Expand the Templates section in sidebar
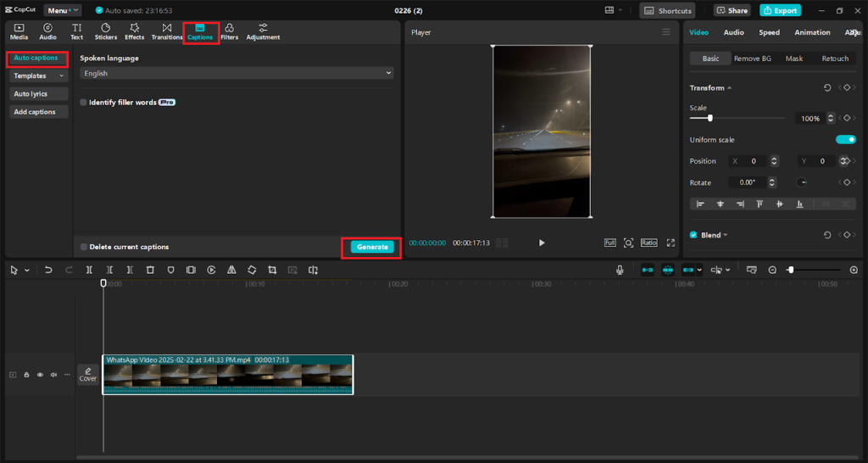 (38, 75)
